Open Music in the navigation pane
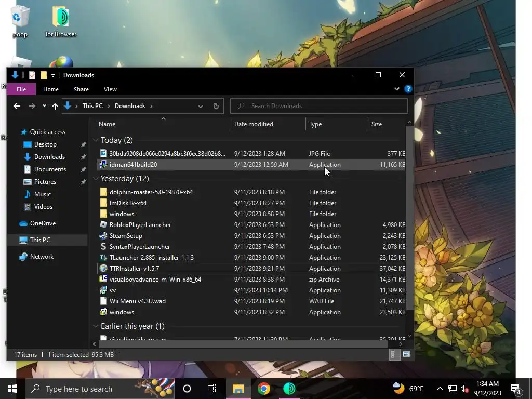Viewport: 532px width, 399px height. 42,194
